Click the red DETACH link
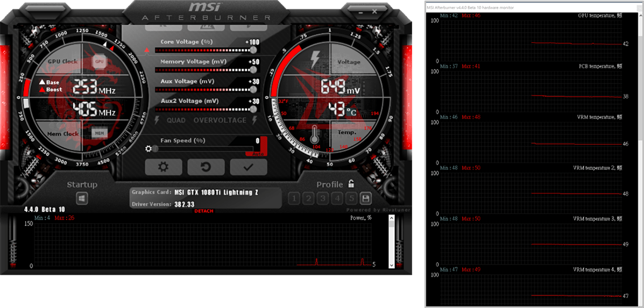The width and height of the screenshot is (644, 308). [x=204, y=211]
